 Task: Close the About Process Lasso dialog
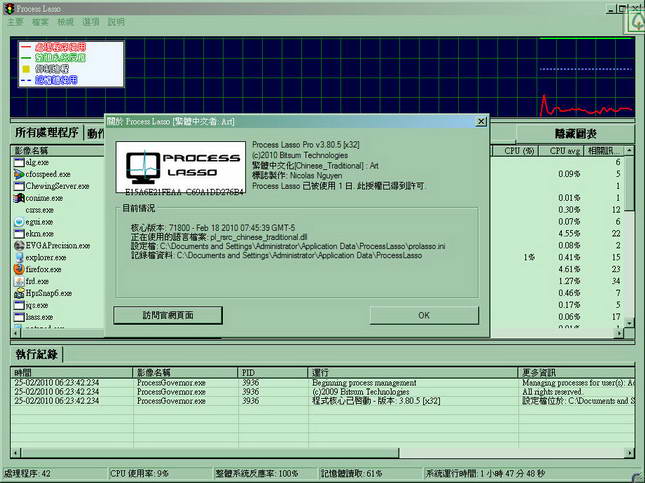pos(423,315)
